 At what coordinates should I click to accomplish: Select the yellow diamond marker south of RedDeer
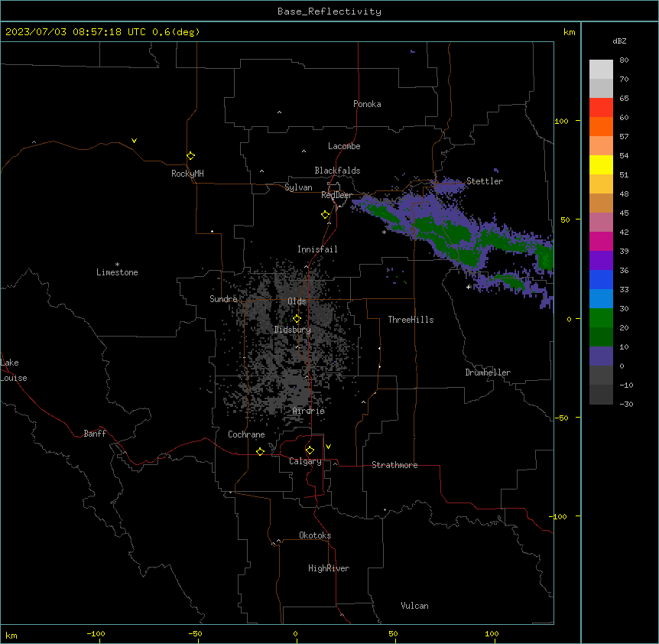pyautogui.click(x=325, y=214)
